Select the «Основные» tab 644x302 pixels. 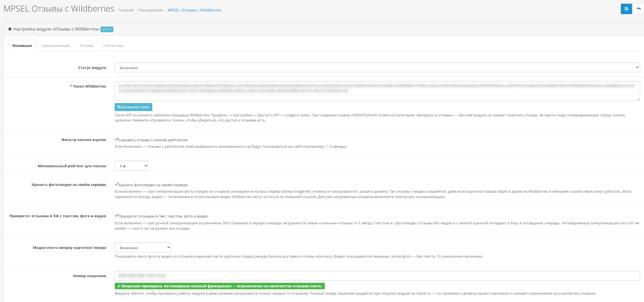22,46
